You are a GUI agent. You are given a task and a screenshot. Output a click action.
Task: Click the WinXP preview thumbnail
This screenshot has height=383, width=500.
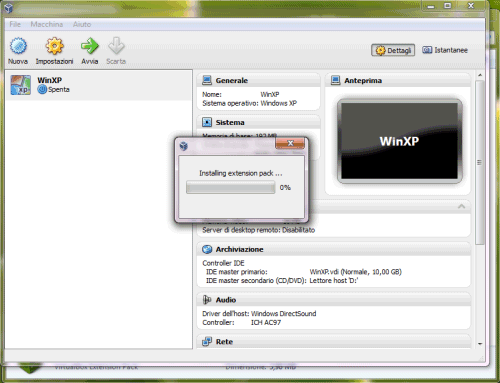[399, 141]
